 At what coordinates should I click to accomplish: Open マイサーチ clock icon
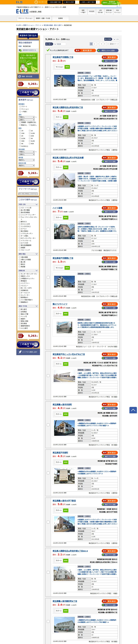point(36,2)
